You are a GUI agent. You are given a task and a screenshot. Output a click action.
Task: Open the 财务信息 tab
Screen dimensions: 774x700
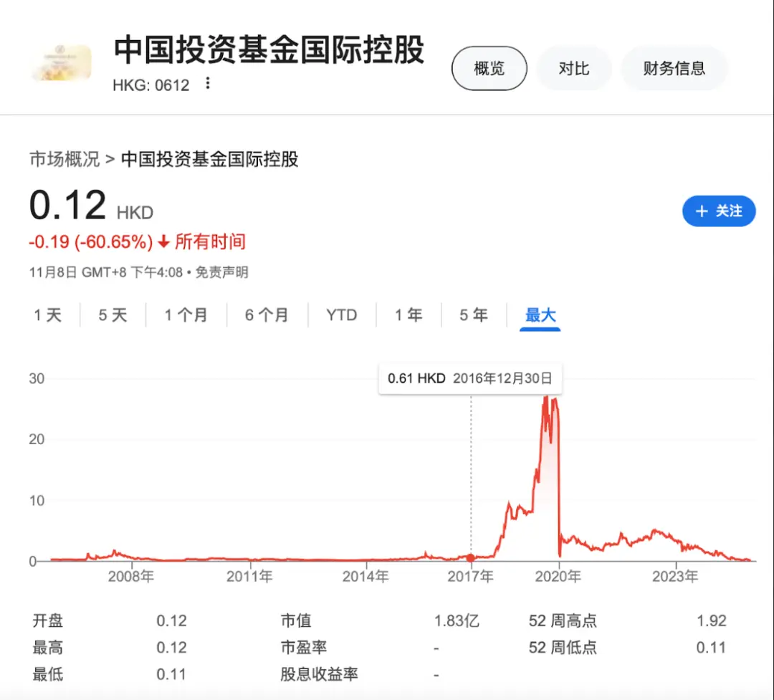pyautogui.click(x=674, y=68)
